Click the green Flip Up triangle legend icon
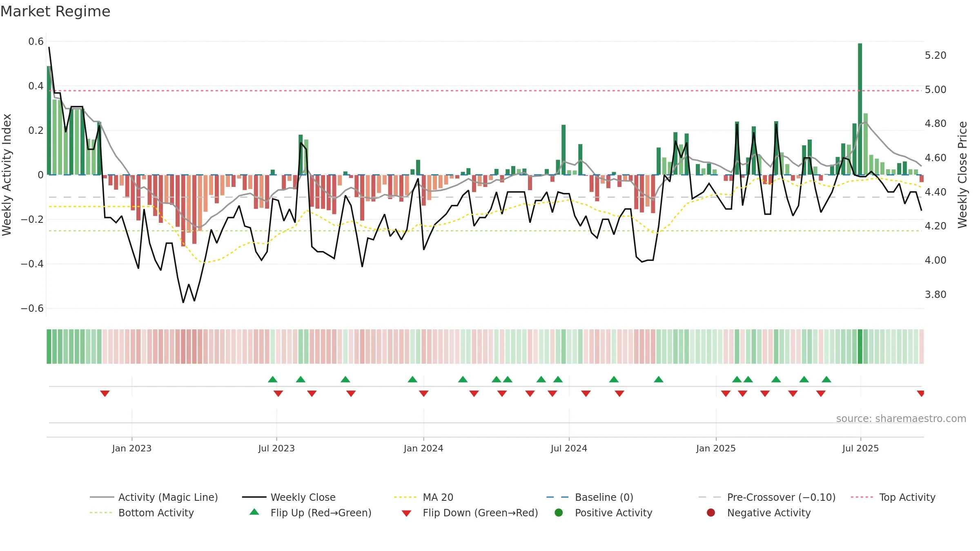 tap(254, 512)
